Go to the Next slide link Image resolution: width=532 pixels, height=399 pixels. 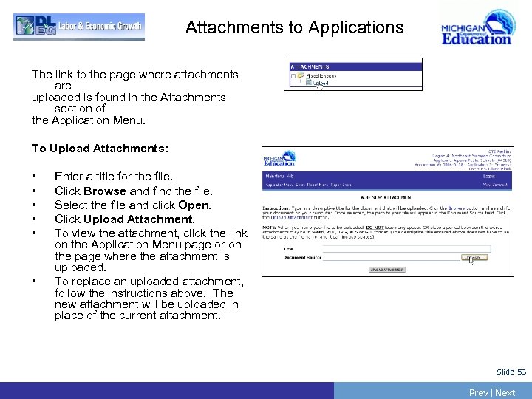(x=505, y=392)
